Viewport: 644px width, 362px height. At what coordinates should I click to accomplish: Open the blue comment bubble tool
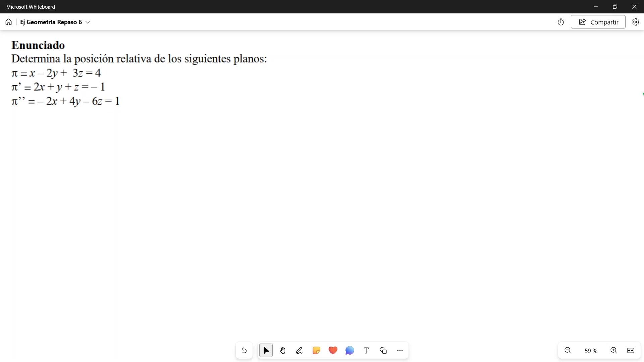tap(350, 350)
